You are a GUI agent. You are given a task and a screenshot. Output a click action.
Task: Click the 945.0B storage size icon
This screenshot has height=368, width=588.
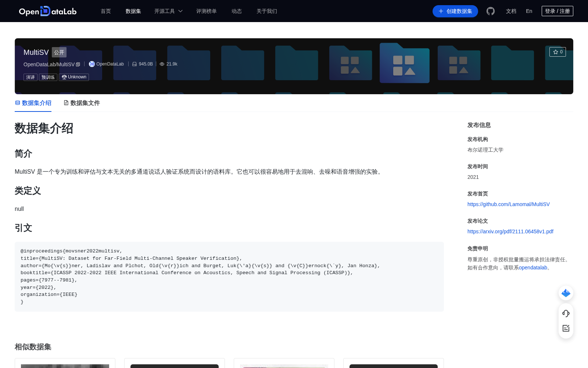tap(135, 64)
